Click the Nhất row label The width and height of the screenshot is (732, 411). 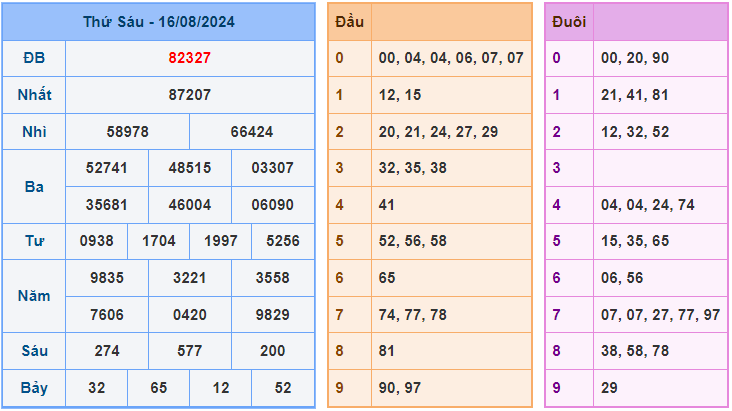pos(34,95)
